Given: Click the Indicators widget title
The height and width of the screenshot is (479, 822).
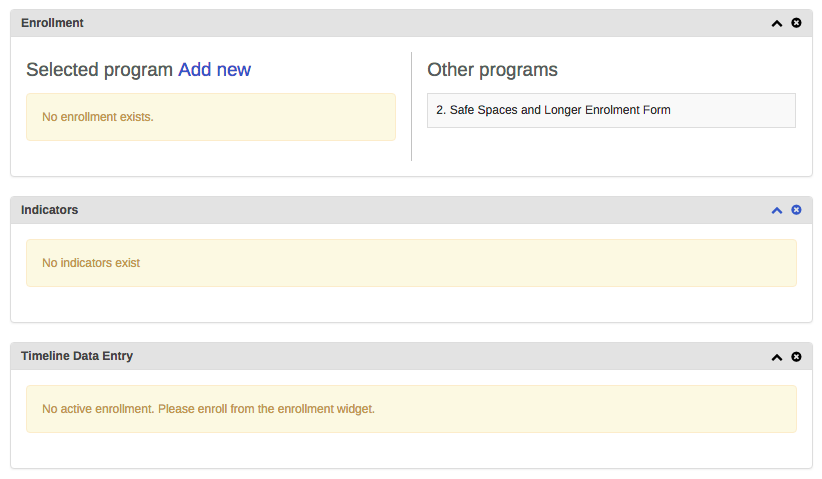Looking at the screenshot, I should click(x=49, y=210).
